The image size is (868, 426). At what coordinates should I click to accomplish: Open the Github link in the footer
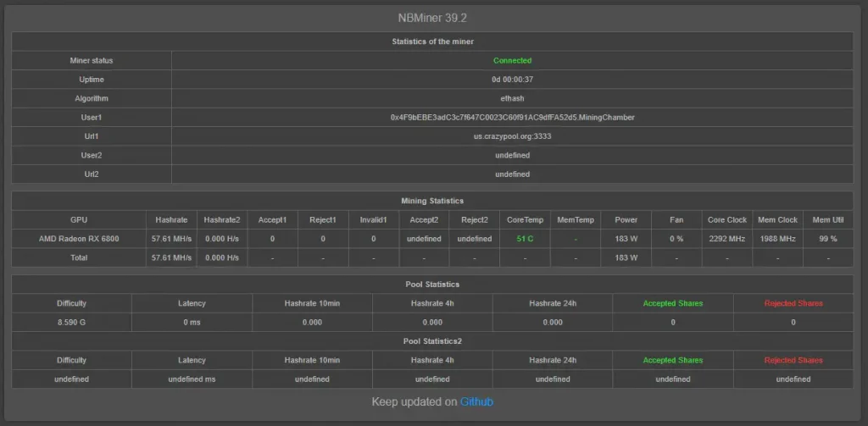point(476,401)
